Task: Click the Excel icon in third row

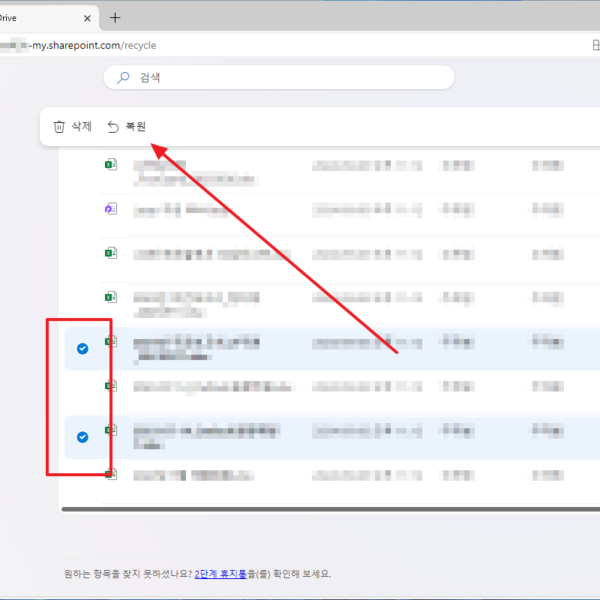Action: click(112, 253)
